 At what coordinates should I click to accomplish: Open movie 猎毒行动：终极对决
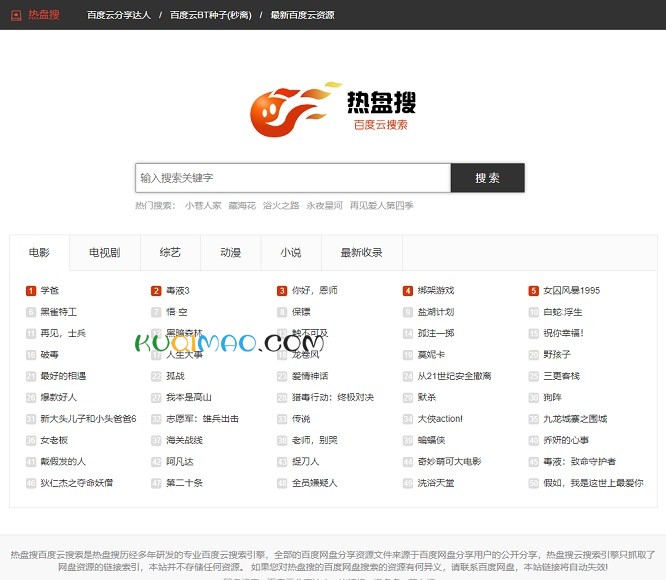tap(333, 398)
